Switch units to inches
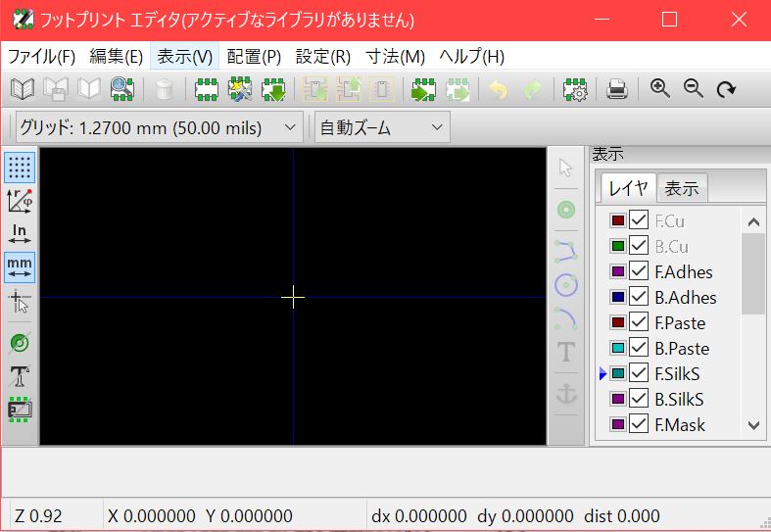Image resolution: width=771 pixels, height=532 pixels. (20, 234)
